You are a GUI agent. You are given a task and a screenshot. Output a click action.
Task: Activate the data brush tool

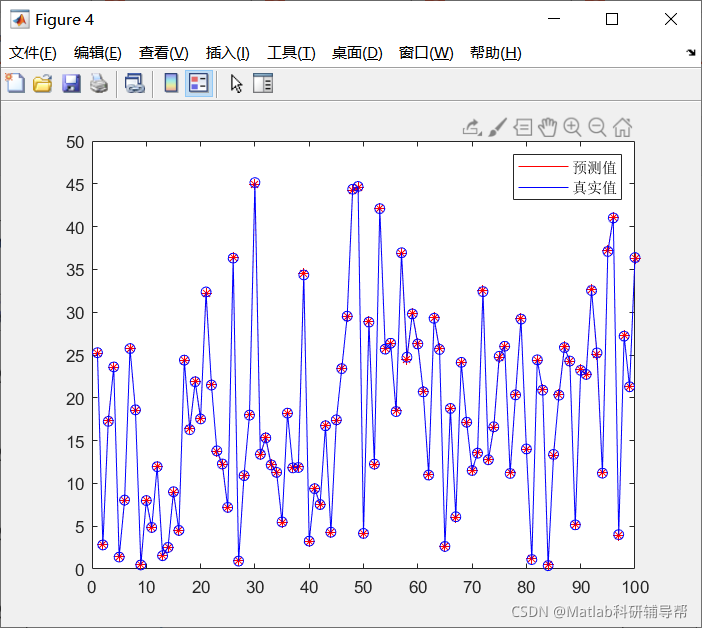[497, 128]
